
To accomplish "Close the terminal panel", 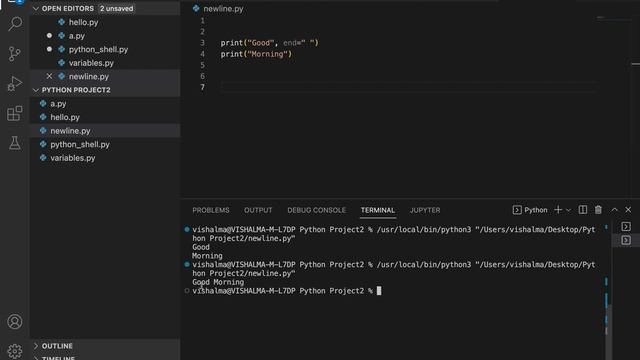I will click(628, 210).
